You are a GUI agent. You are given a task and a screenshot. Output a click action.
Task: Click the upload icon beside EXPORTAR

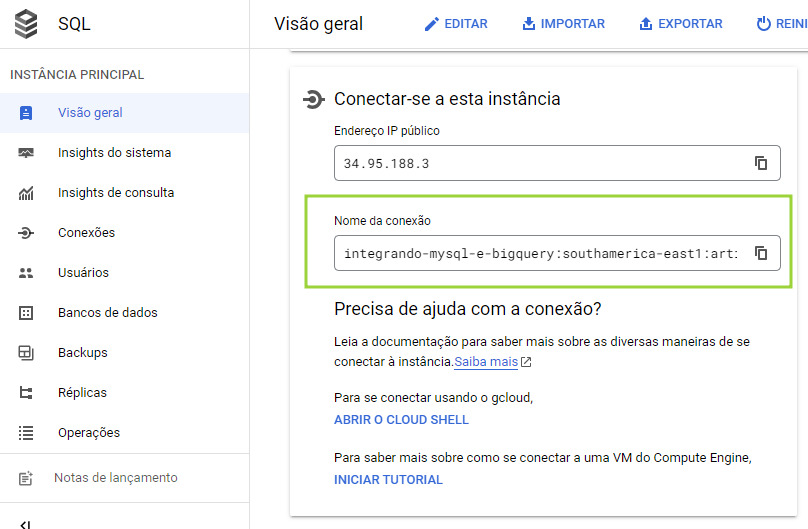[646, 24]
